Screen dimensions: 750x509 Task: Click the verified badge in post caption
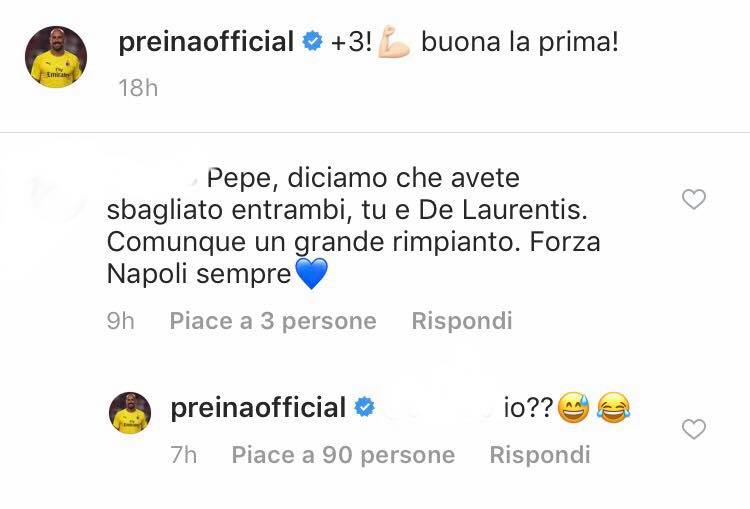point(312,43)
